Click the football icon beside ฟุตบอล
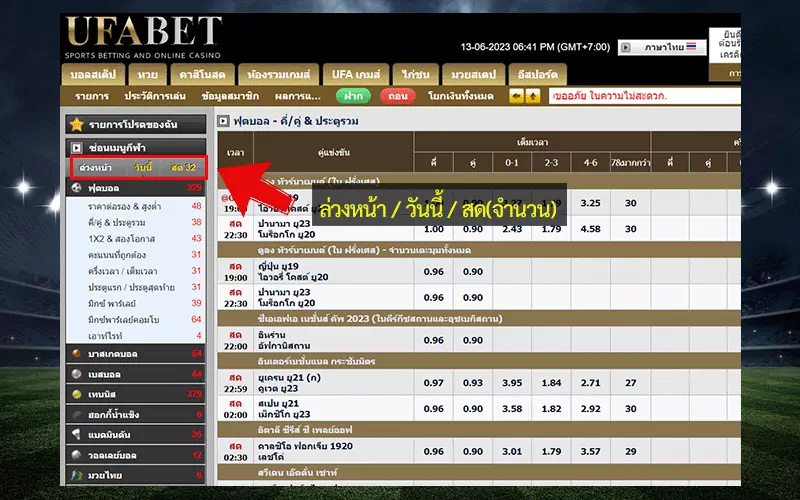This screenshot has width=800, height=500. 77,187
